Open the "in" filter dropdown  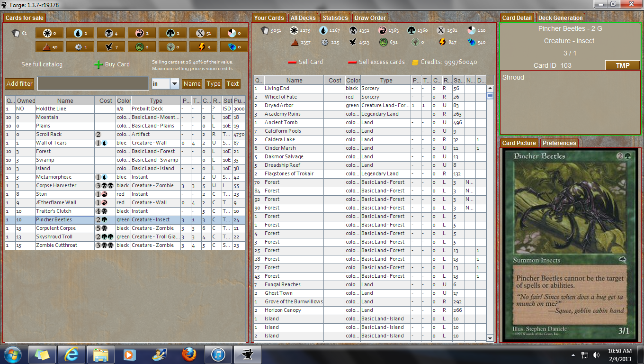pos(174,84)
